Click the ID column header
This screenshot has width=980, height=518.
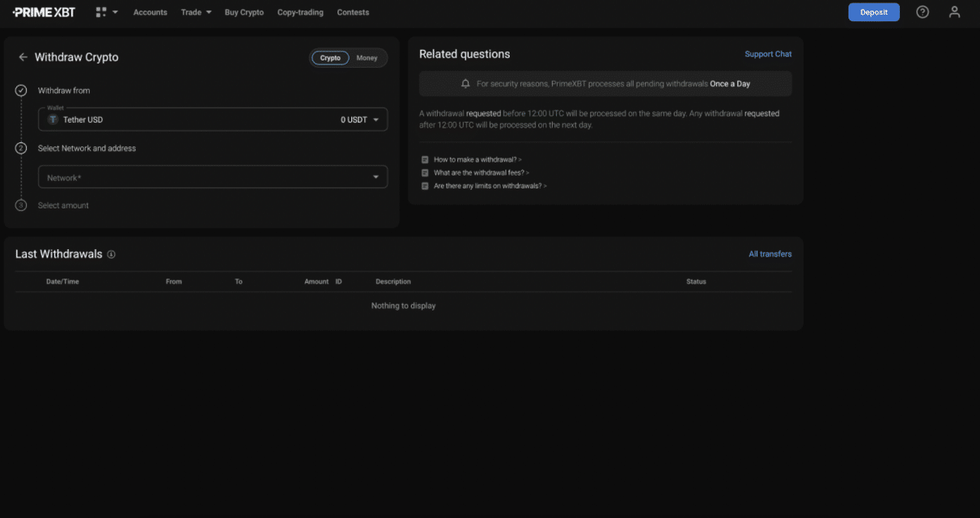pyautogui.click(x=339, y=282)
